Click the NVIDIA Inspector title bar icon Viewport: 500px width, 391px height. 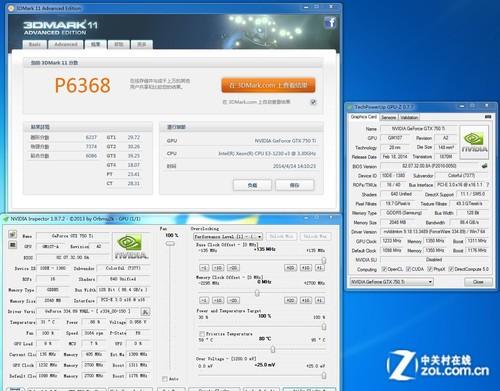(6, 219)
